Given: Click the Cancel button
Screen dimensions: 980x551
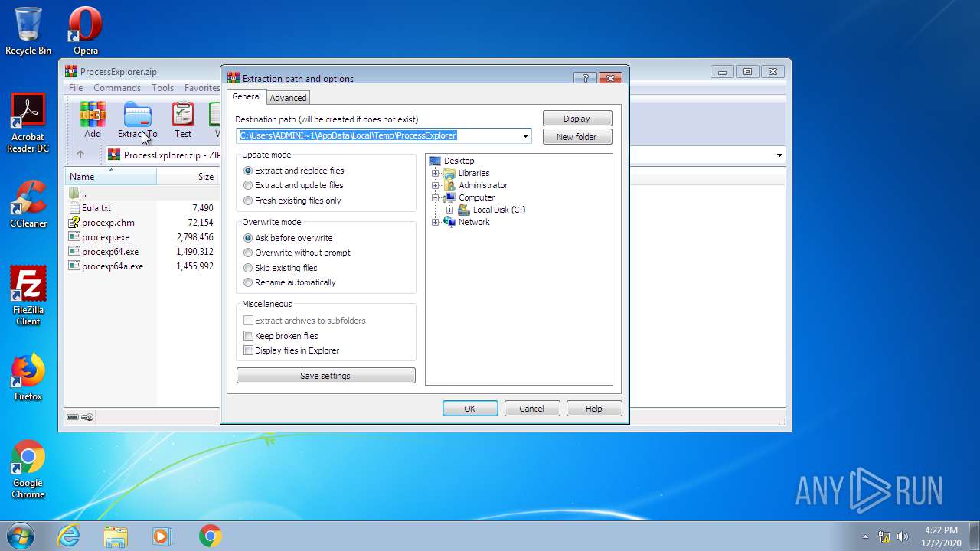Looking at the screenshot, I should coord(532,409).
